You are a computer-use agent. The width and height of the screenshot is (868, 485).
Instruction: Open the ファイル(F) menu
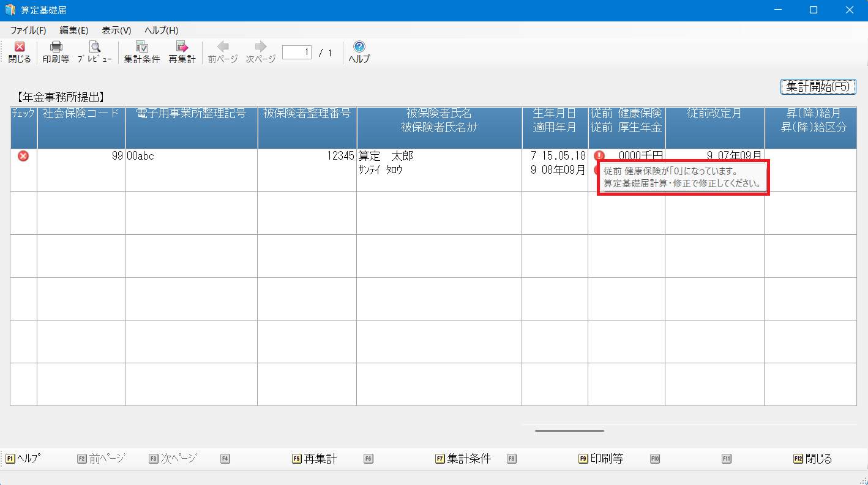tap(28, 31)
